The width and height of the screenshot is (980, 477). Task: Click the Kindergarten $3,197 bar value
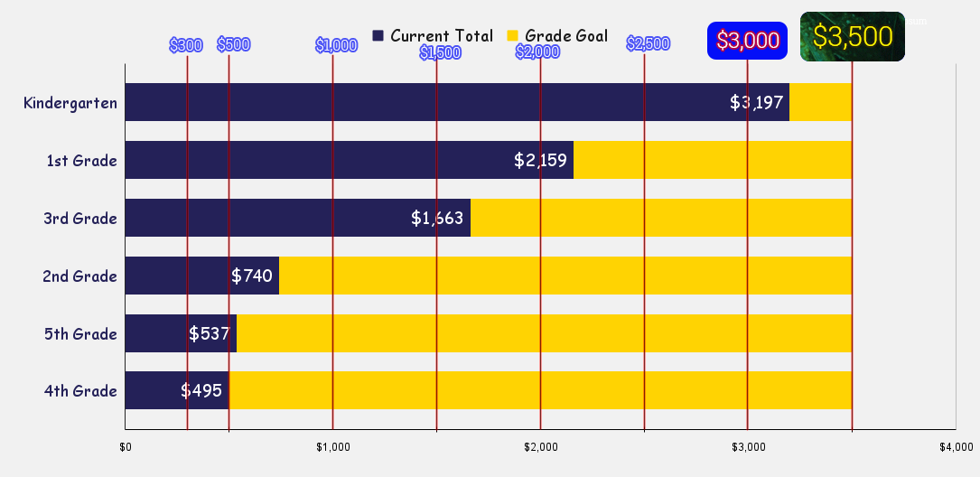click(756, 102)
